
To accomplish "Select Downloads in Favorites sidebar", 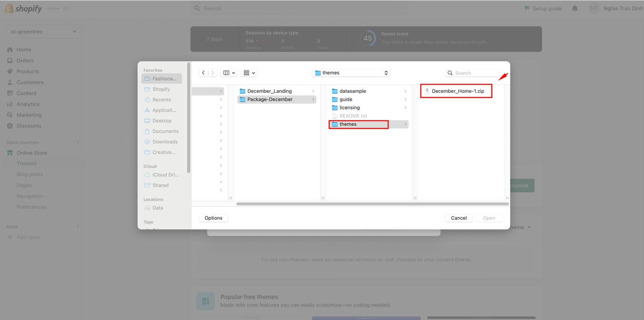I will tap(165, 142).
